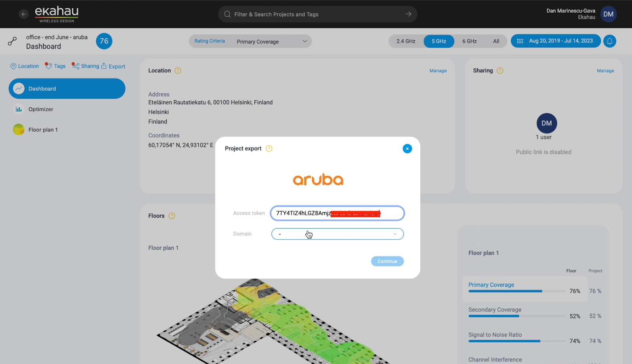Open Sharing from the left toolbar
Viewport: 632px width, 364px height.
(85, 66)
